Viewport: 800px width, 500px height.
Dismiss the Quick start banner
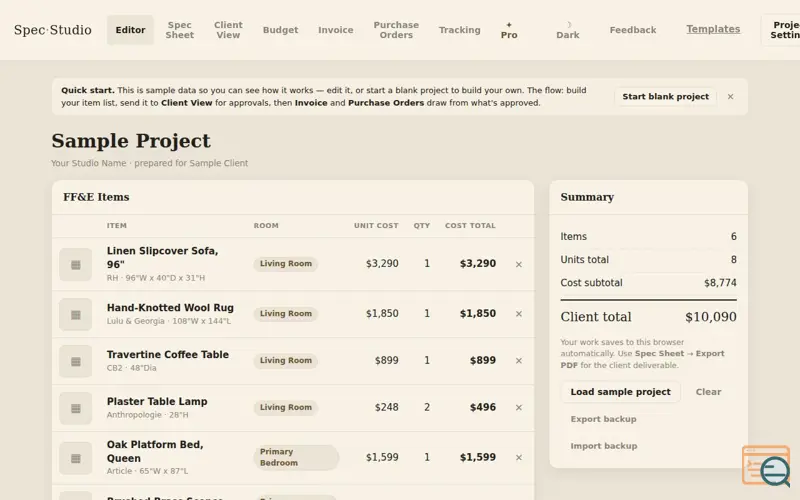coord(731,96)
